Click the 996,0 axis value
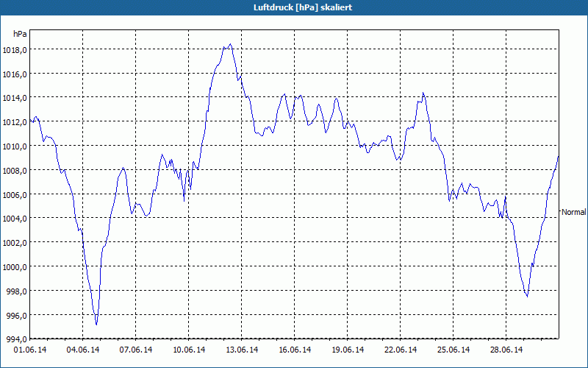The height and width of the screenshot is (368, 588). 17,316
